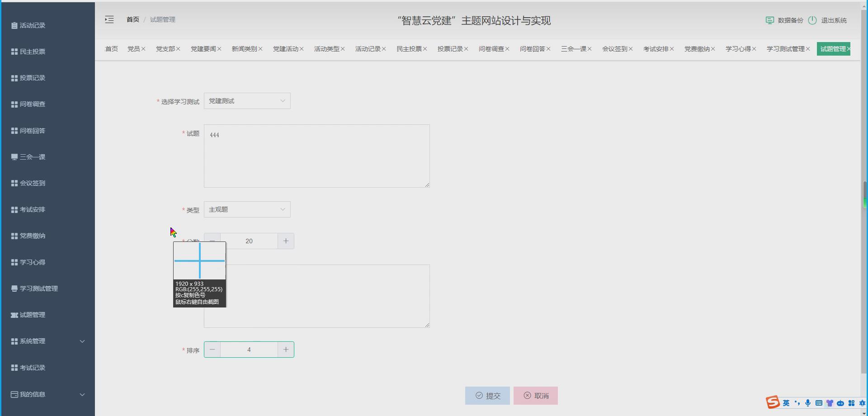Viewport: 868px width, 416px height.
Task: Open the 类型 dropdown showing 主观题
Action: [247, 209]
